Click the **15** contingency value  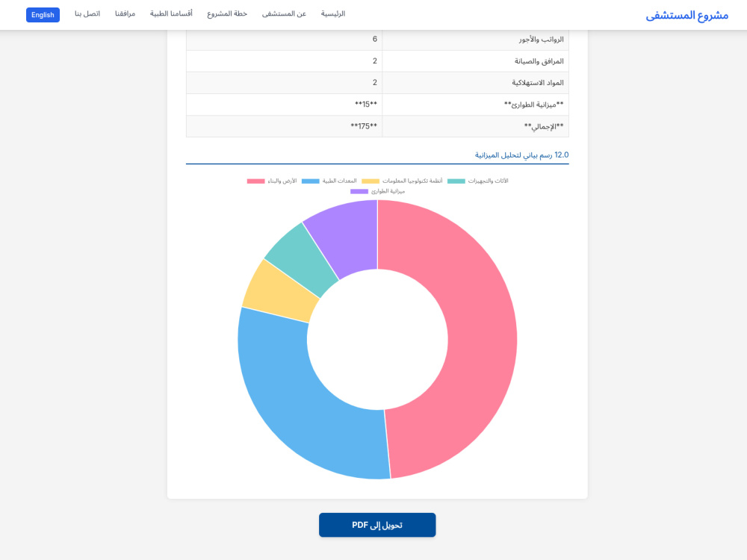366,105
